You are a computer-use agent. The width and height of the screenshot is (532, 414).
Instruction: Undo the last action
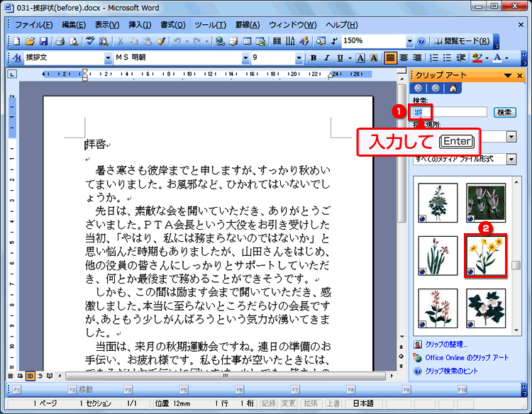177,41
